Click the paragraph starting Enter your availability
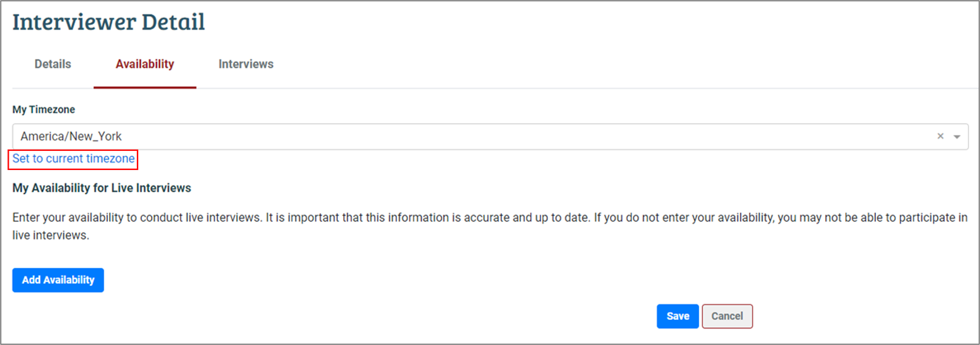The height and width of the screenshot is (345, 980). (x=490, y=226)
